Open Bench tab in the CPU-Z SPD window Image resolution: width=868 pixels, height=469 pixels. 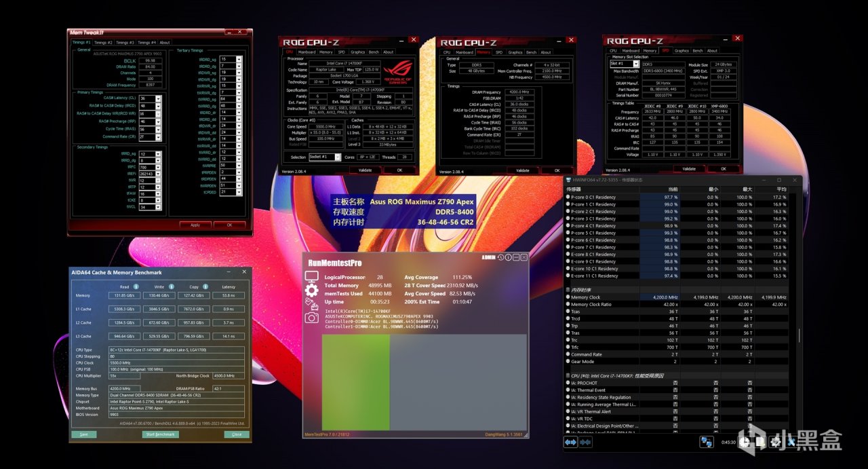(698, 50)
